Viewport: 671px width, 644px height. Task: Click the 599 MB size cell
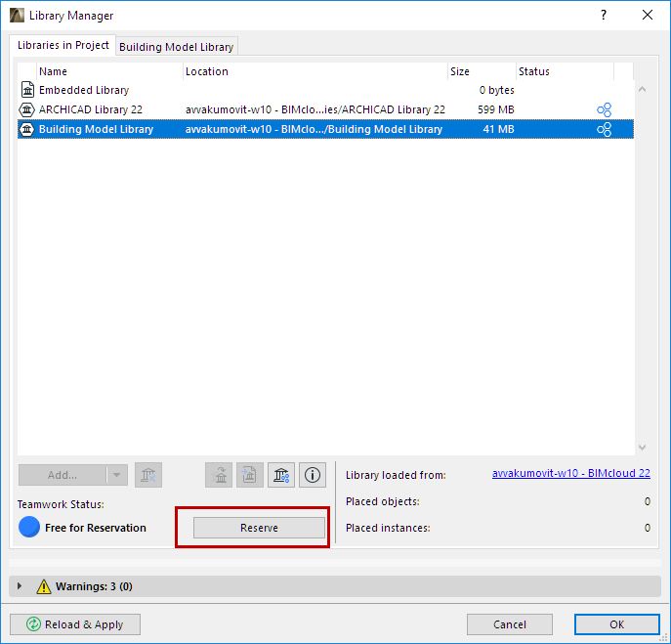pyautogui.click(x=495, y=109)
